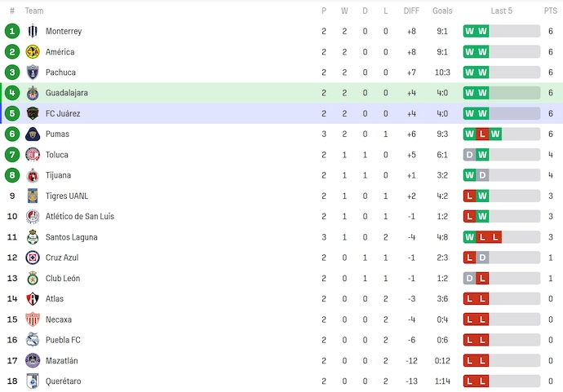This screenshot has height=392, width=563.
Task: Open the FC Juárez team page
Action: click(63, 113)
